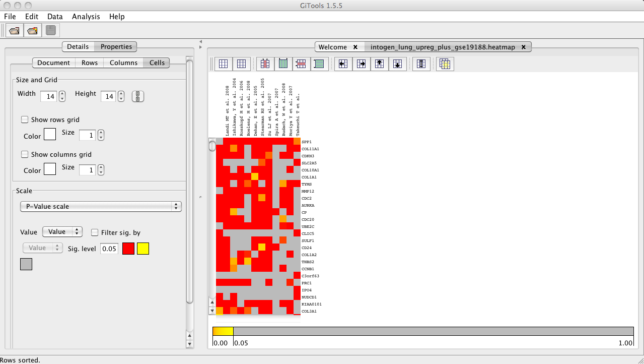
Task: Adjust the cell Width stepper
Action: tap(62, 96)
